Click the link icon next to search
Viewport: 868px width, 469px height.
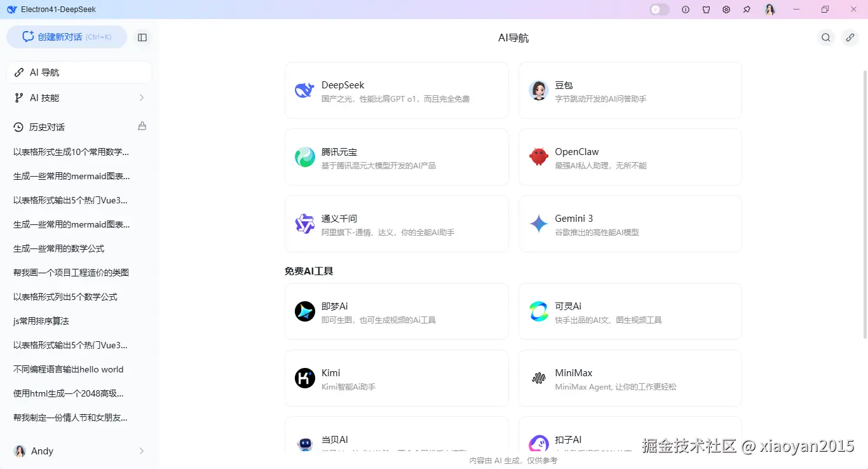pyautogui.click(x=850, y=37)
